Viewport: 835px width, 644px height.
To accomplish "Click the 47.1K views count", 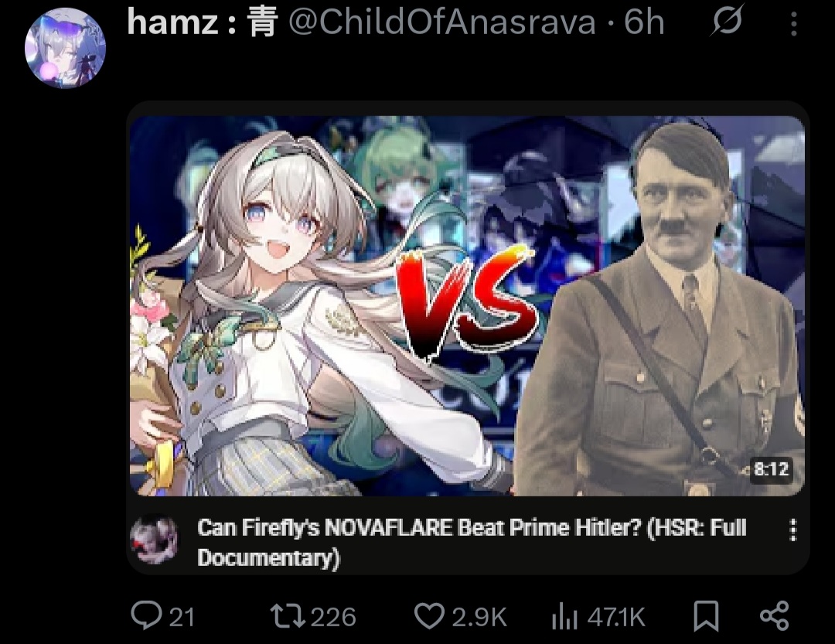I will click(x=616, y=617).
